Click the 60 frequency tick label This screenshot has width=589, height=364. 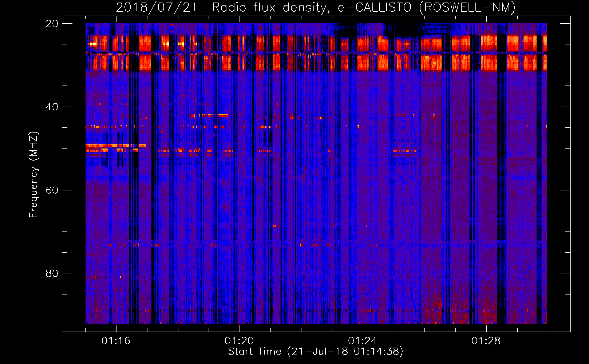tap(52, 190)
